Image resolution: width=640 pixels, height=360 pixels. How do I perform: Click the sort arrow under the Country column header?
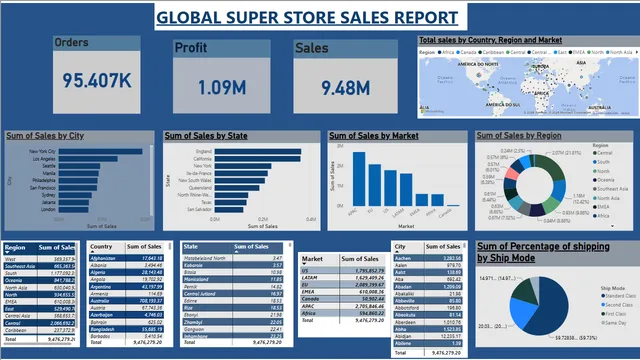click(x=93, y=252)
